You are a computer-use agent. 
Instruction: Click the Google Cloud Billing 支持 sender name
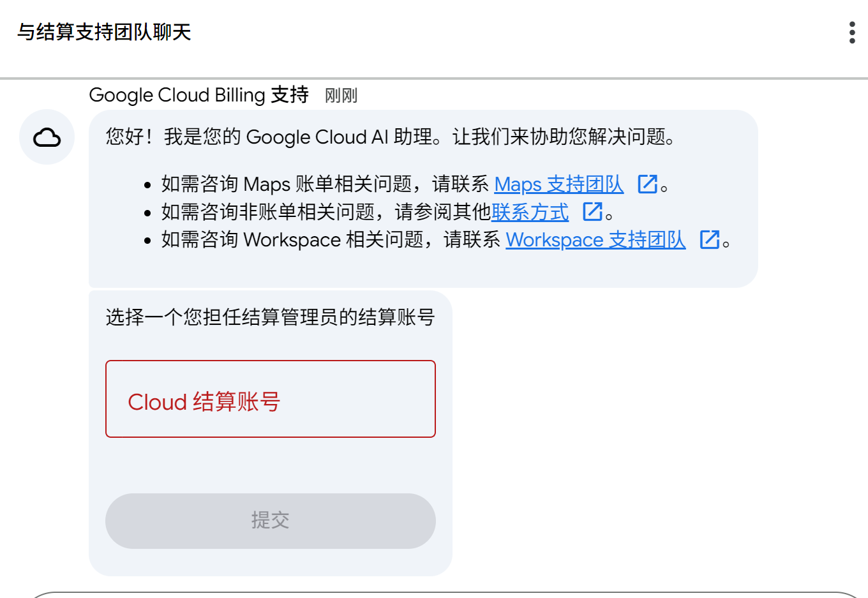198,95
